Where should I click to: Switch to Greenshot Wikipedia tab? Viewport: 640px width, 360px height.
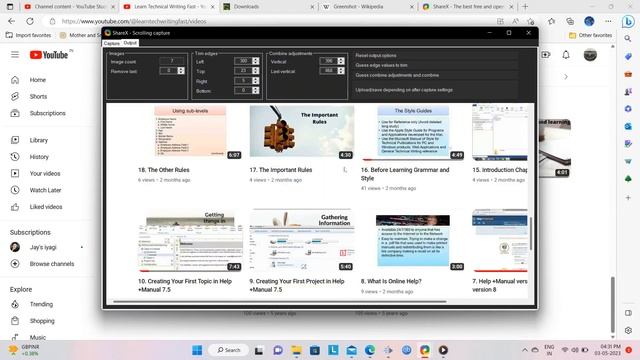click(x=367, y=7)
